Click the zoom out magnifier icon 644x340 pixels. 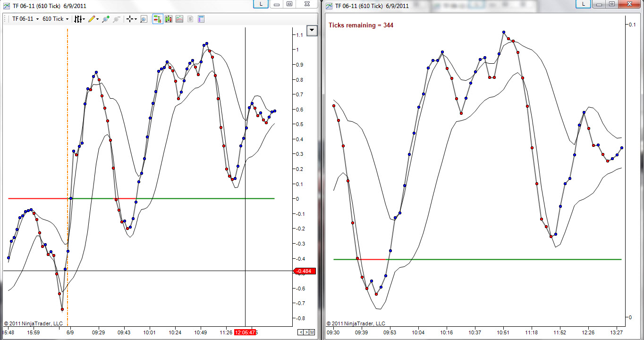click(x=116, y=19)
